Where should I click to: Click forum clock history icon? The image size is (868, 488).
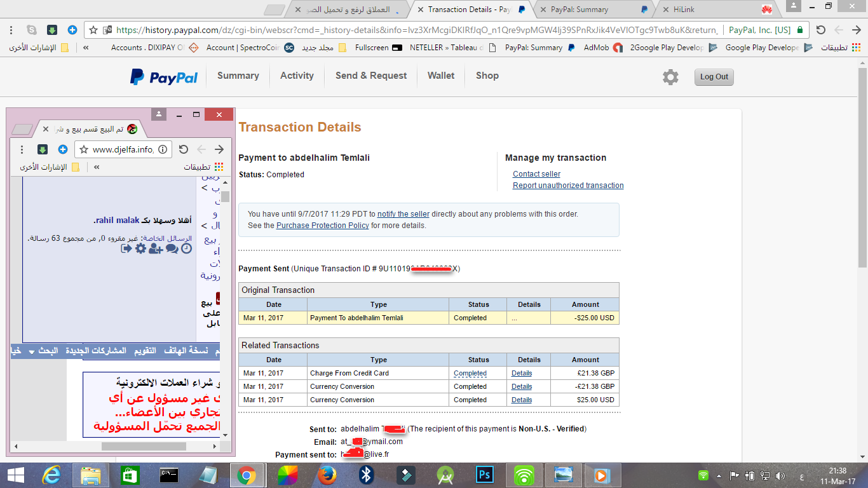pyautogui.click(x=186, y=248)
